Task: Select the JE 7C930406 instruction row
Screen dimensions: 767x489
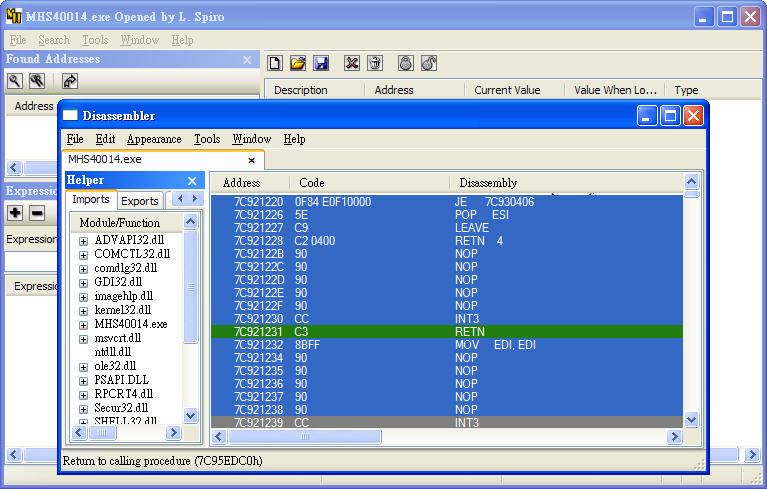Action: (447, 201)
